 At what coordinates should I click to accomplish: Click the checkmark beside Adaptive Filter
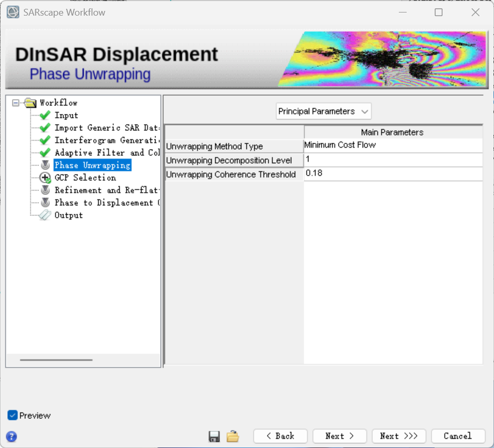pyautogui.click(x=45, y=152)
